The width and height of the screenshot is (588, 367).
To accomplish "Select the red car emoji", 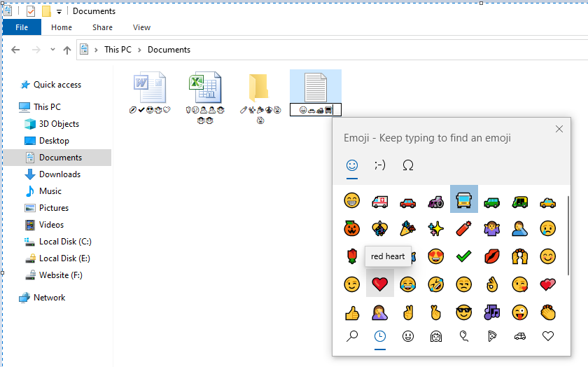I will pos(407,202).
